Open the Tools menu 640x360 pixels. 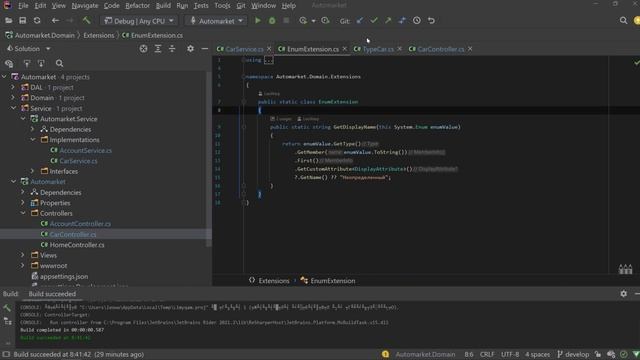(222, 6)
